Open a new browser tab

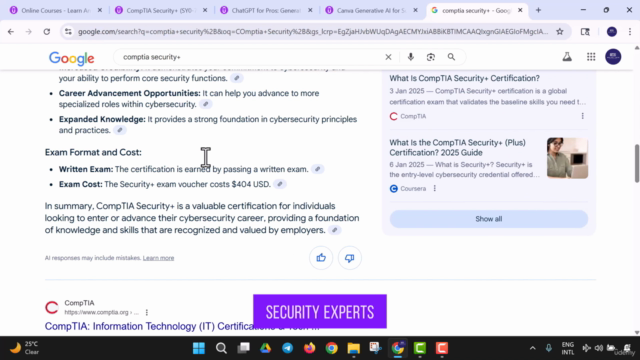(x=538, y=10)
